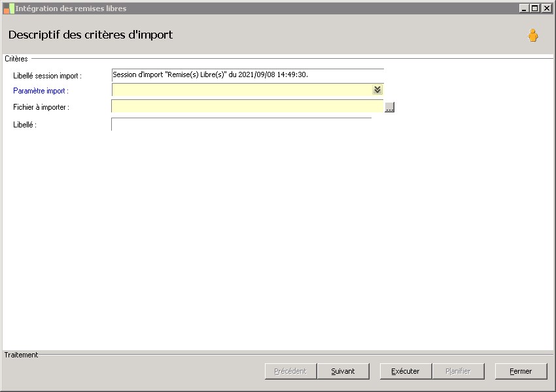Click the Traitement section label

21,355
